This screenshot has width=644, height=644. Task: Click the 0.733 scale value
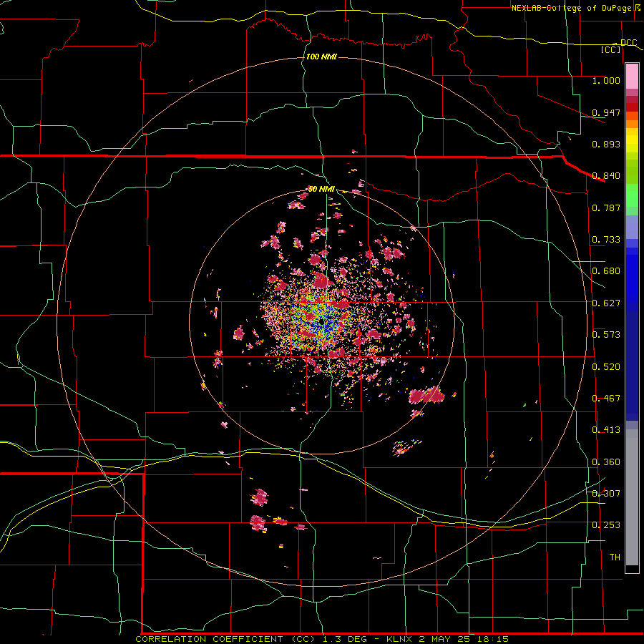pos(606,240)
